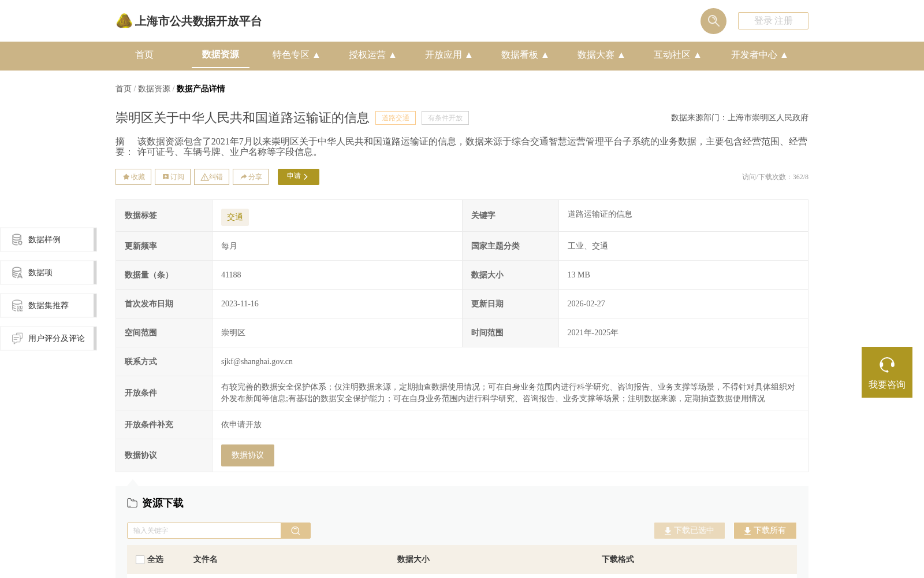Expand the 授权运营 dropdown menu
Screen dimensions: 924x578
[372, 55]
